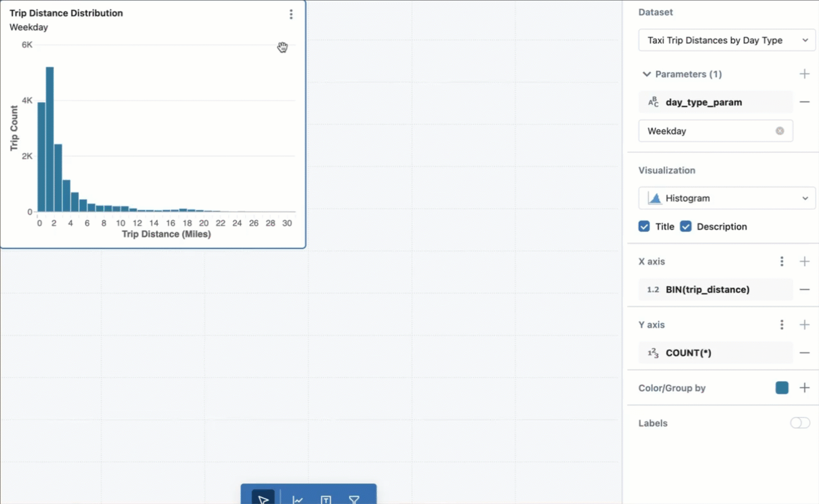Toggle the Title checkbox off

click(644, 226)
